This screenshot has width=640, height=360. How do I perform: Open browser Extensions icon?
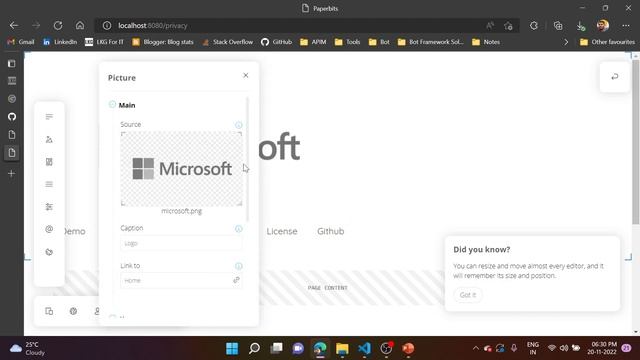(534, 25)
